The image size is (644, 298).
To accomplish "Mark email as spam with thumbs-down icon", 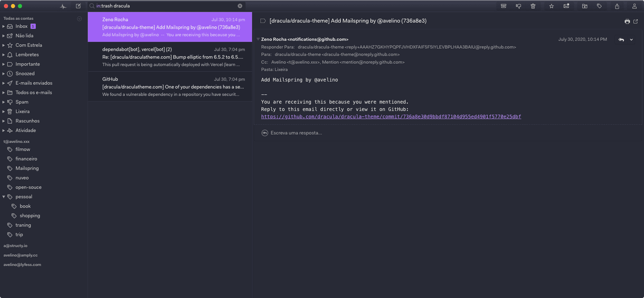I will tap(519, 6).
